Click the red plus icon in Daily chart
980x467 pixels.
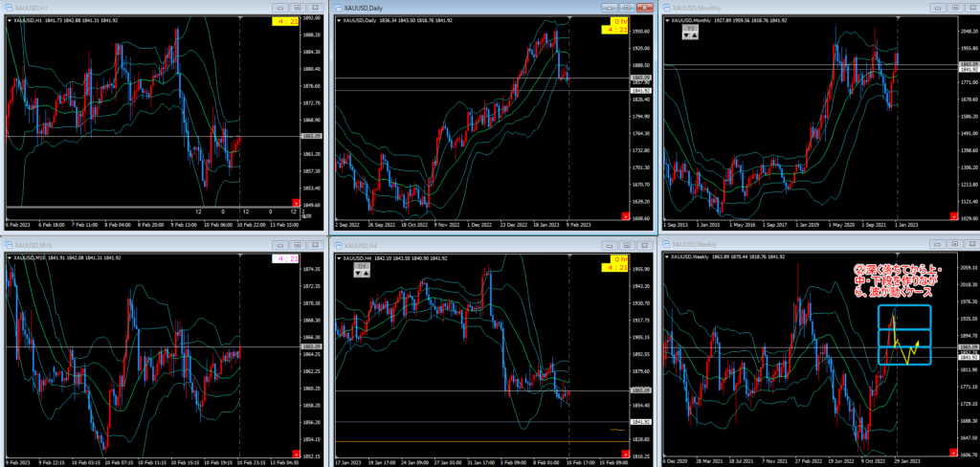click(623, 215)
